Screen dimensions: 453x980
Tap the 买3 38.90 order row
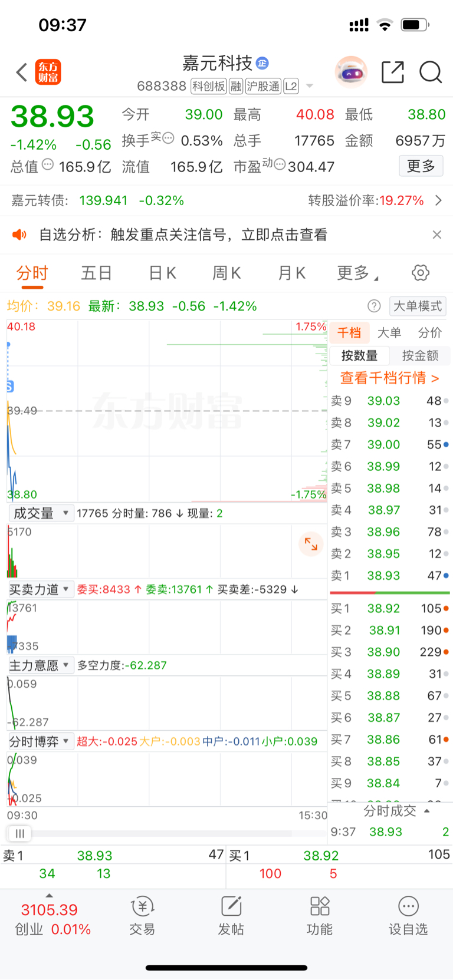pos(390,652)
